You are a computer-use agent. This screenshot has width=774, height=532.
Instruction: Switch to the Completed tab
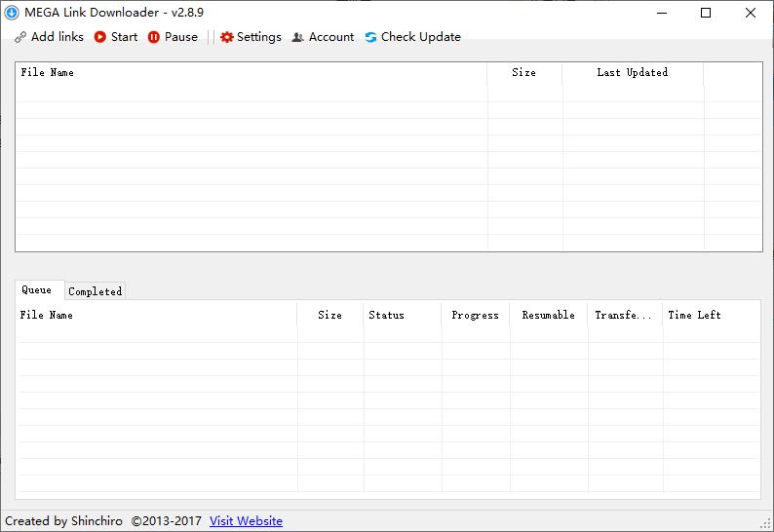95,291
